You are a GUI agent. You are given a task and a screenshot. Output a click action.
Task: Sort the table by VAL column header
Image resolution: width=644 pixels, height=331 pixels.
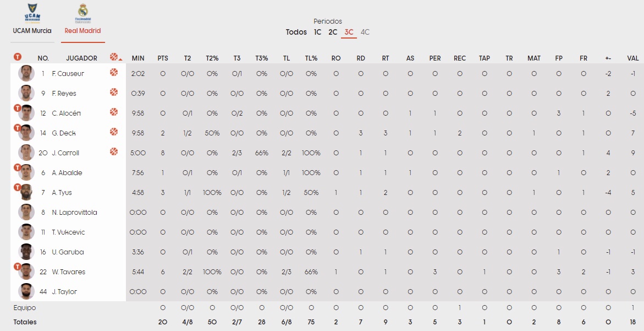point(633,58)
